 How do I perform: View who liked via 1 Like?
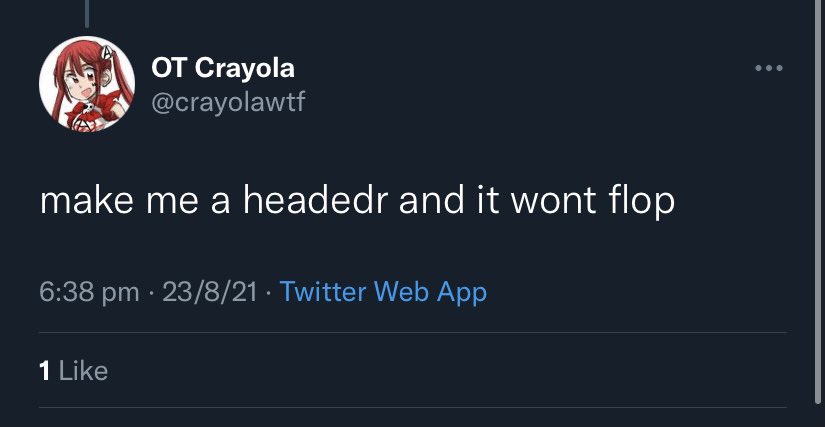pos(73,371)
